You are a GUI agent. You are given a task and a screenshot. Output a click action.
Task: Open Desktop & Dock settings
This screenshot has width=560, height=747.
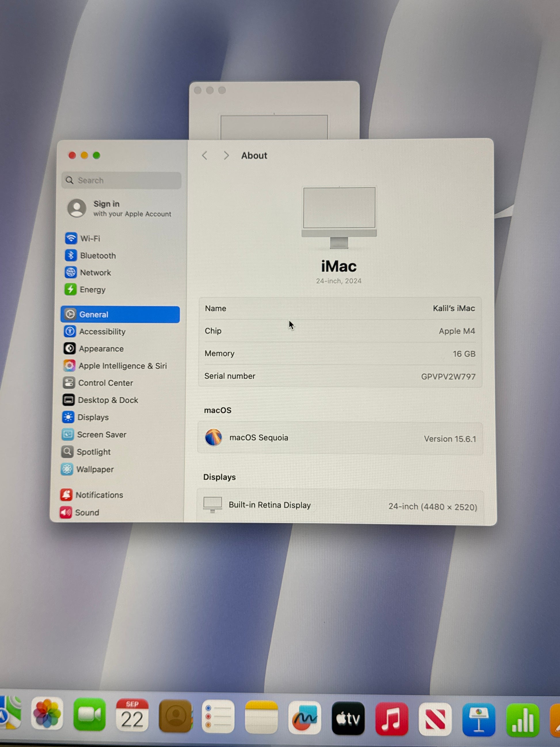point(108,400)
